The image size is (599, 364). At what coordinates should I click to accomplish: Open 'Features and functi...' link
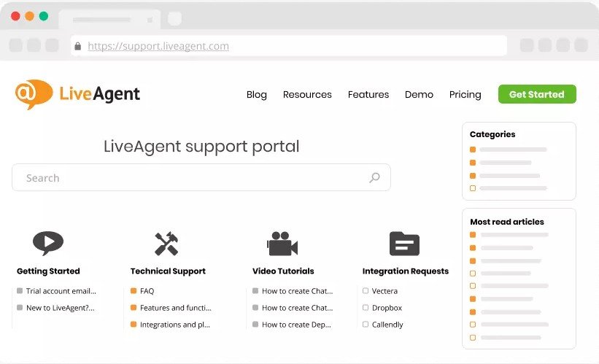pyautogui.click(x=176, y=308)
